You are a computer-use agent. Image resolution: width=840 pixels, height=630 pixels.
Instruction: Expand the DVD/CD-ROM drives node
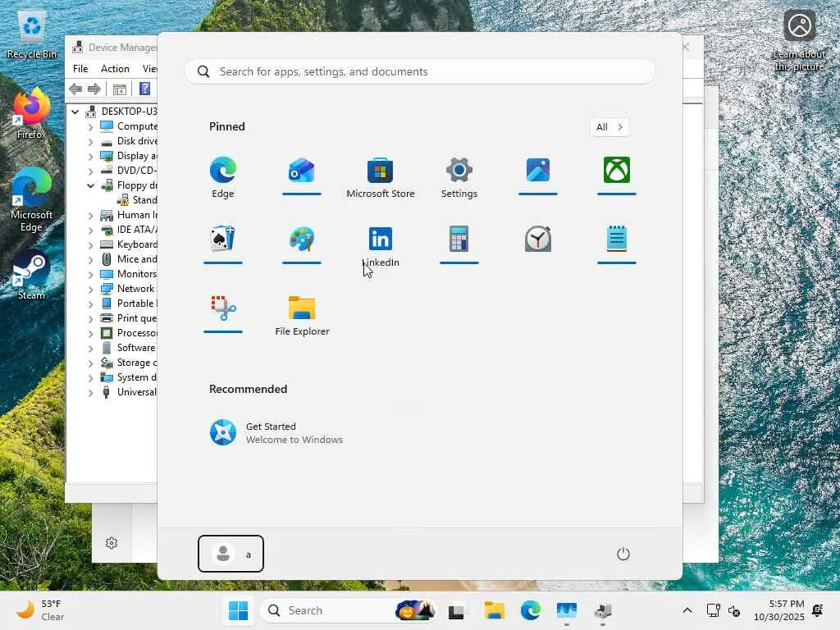pyautogui.click(x=90, y=171)
